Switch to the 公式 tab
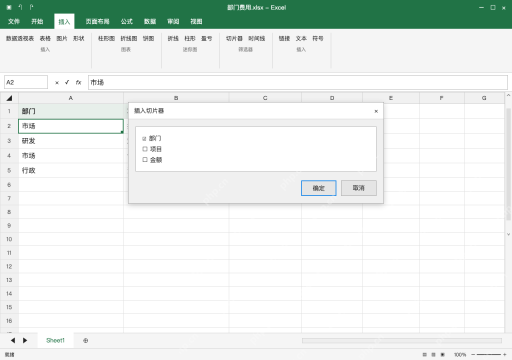 point(127,22)
